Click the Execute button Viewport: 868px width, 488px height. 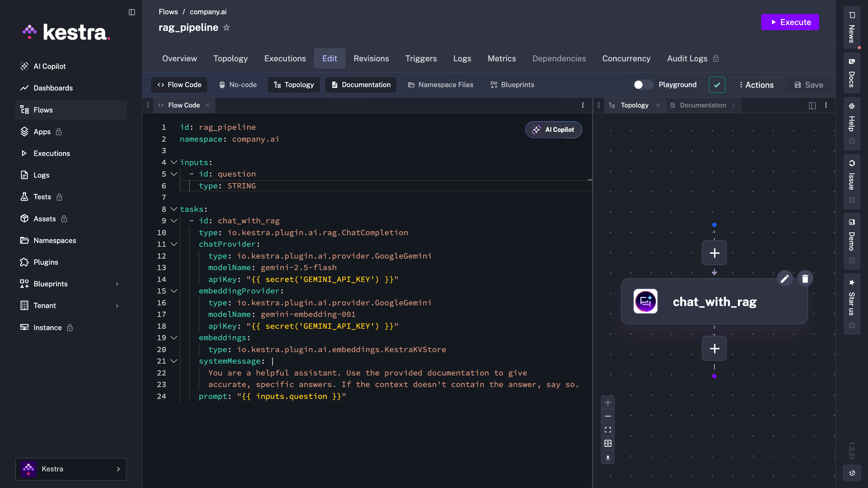(x=790, y=22)
